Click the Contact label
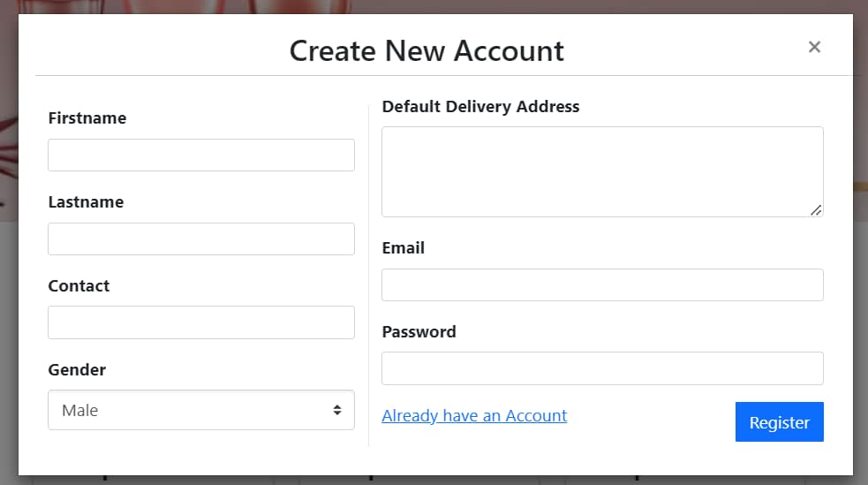Image resolution: width=868 pixels, height=485 pixels. pyautogui.click(x=79, y=286)
